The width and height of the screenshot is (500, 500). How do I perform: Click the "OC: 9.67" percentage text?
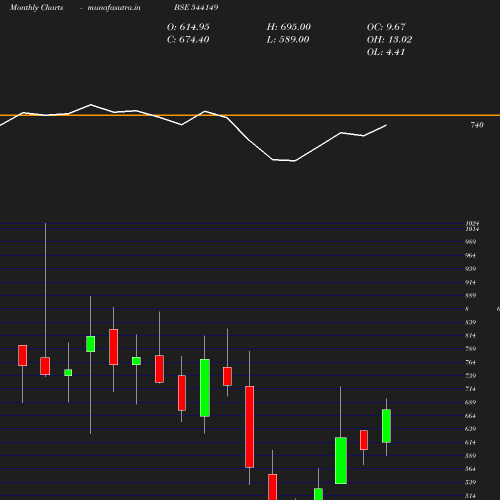click(386, 27)
